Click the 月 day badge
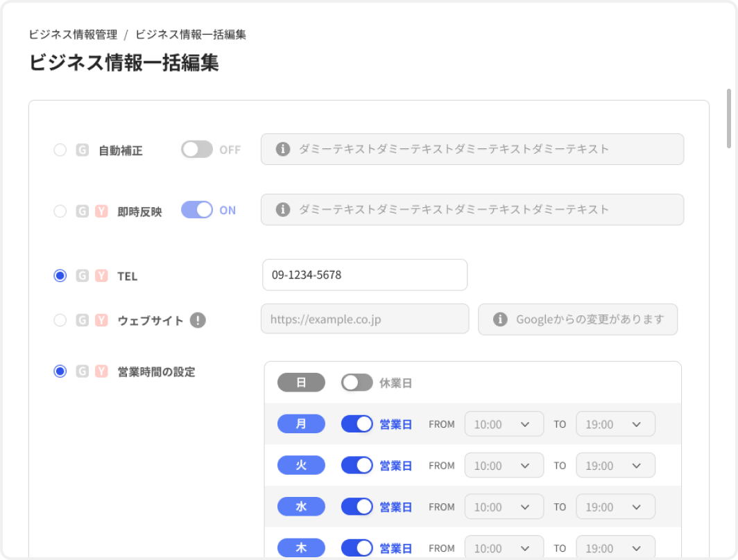This screenshot has height=560, width=738. click(301, 423)
